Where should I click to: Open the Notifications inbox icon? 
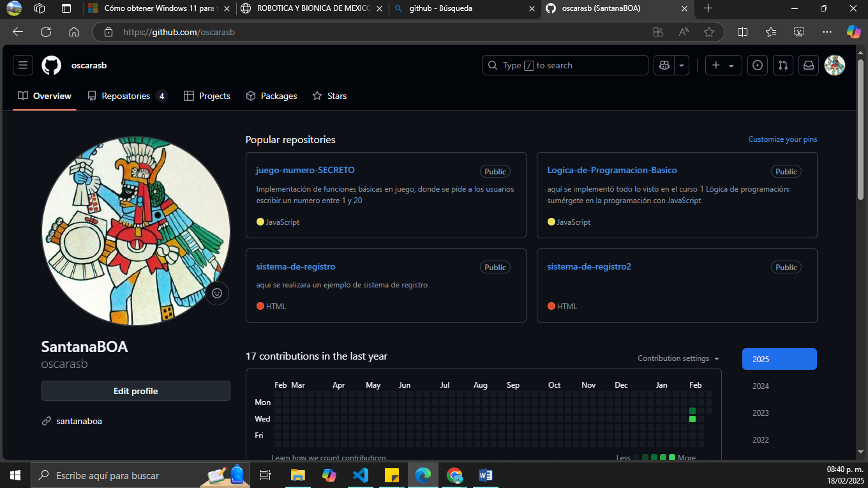(809, 65)
